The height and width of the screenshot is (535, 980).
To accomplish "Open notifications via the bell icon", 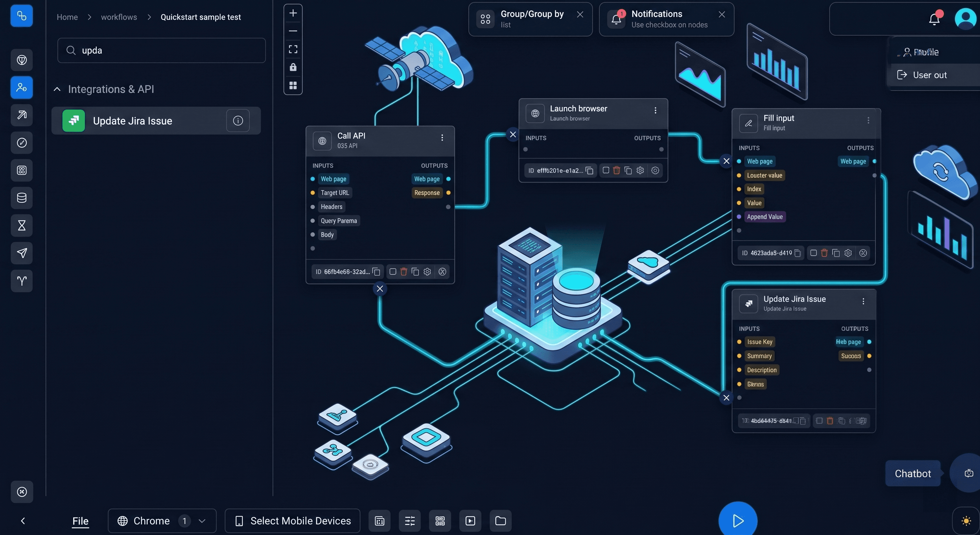I will [935, 18].
